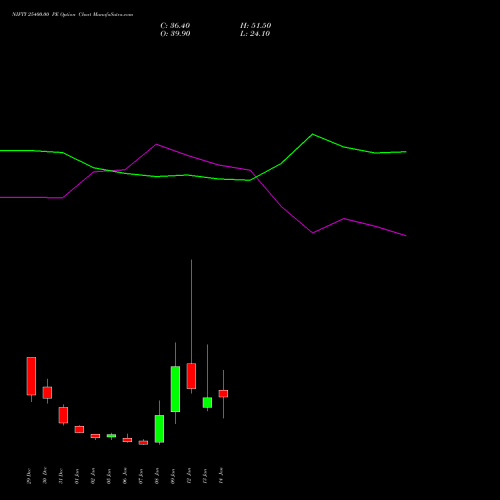500x500 pixels.
Task: Click the 31 Dec date label
Action: coord(61,476)
